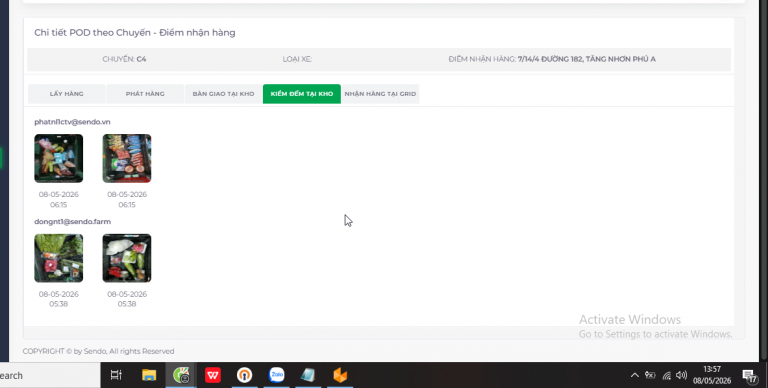Open the OpenVPN taskbar icon
Image resolution: width=768 pixels, height=388 pixels.
pos(244,375)
